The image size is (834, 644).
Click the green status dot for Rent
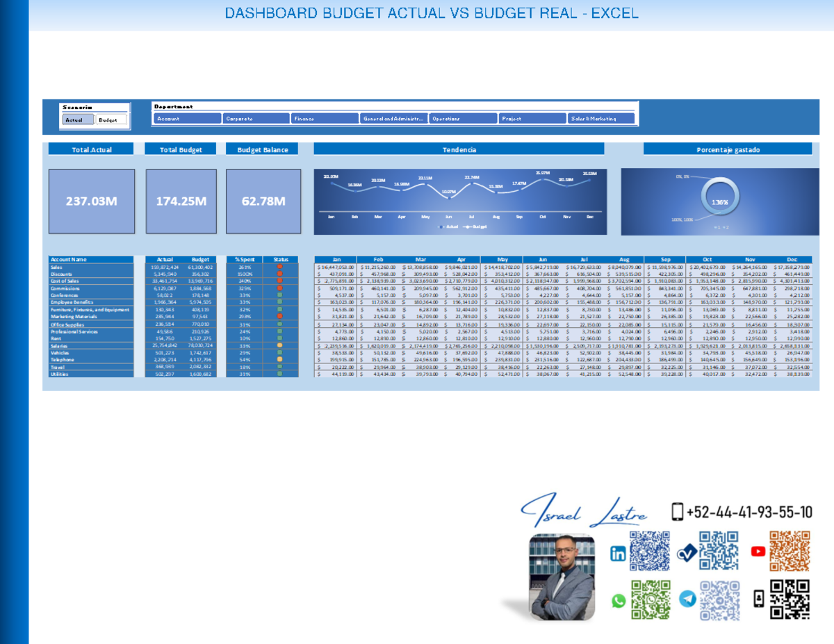coord(280,338)
